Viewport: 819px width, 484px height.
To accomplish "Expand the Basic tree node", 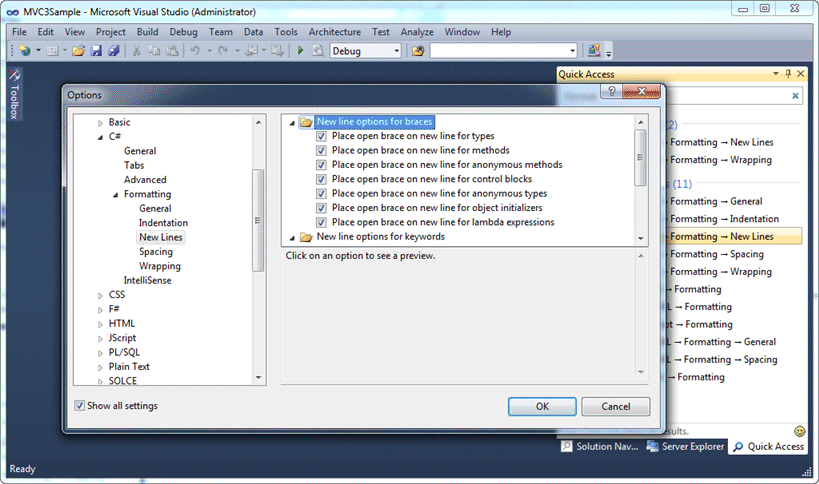I will coord(100,123).
